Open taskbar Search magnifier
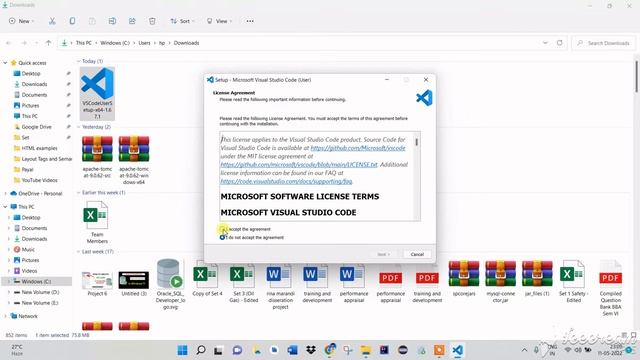The width and height of the screenshot is (640, 360). coord(200,350)
